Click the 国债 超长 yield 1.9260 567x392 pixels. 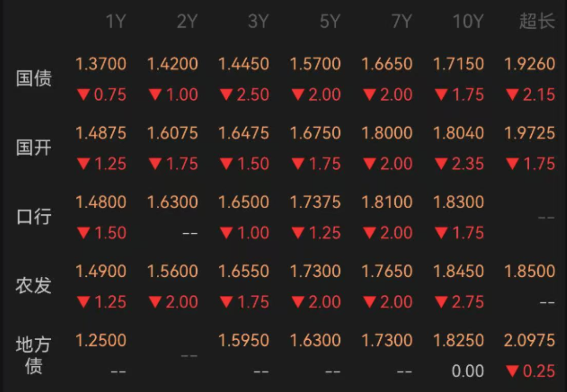point(530,64)
